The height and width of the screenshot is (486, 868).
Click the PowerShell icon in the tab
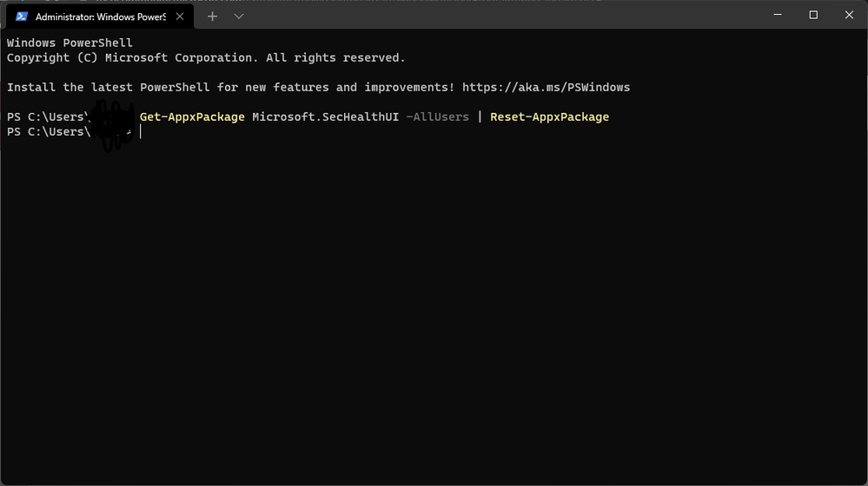22,17
